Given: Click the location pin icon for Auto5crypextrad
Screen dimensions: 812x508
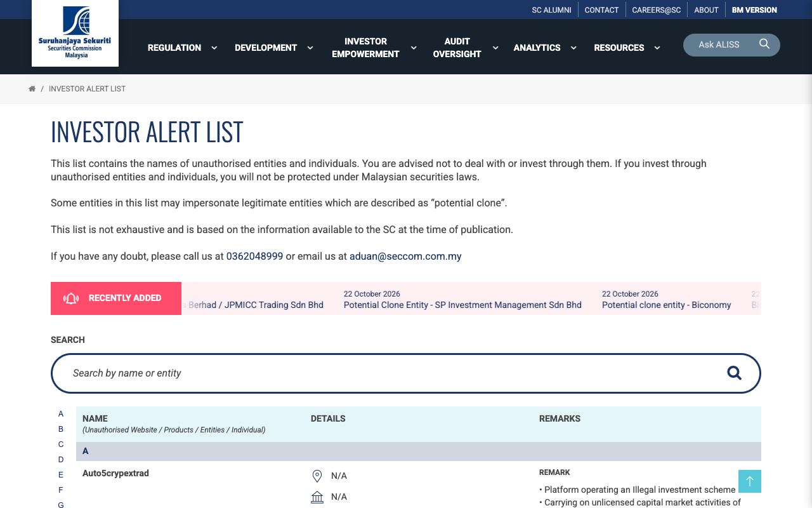Looking at the screenshot, I should point(317,476).
